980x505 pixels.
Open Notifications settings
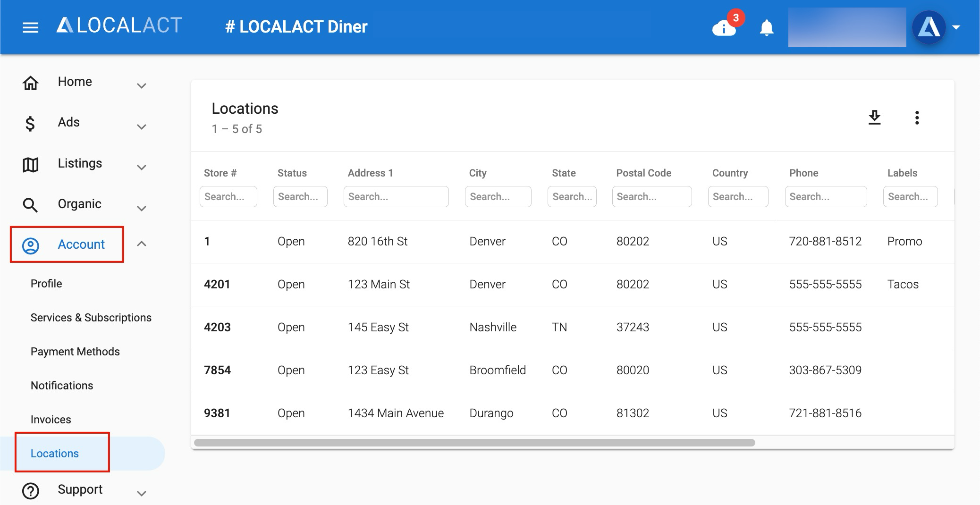pos(62,386)
